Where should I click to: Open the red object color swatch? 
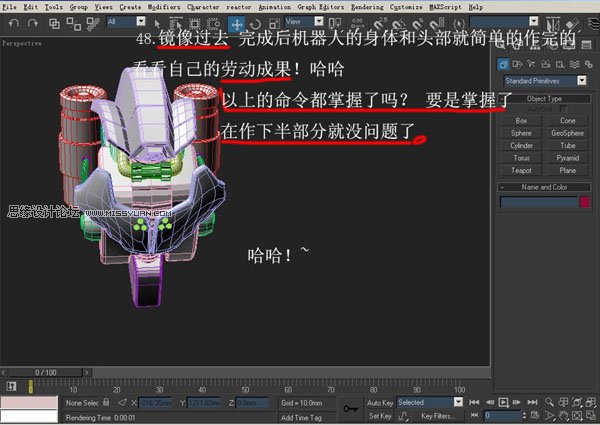pyautogui.click(x=585, y=202)
